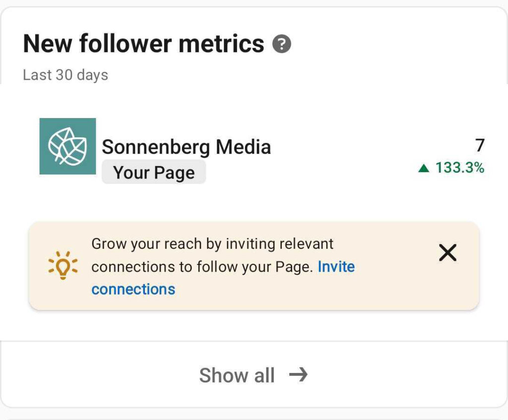Screen dimensions: 508x420
Task: Click the Sonnenberg Media avatar thumbnail
Action: [68, 147]
